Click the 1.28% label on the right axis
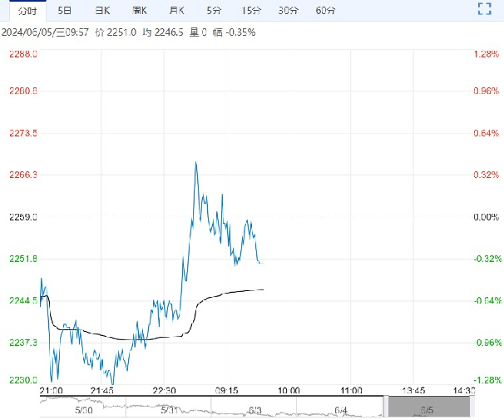This screenshot has width=504, height=420. (x=485, y=54)
